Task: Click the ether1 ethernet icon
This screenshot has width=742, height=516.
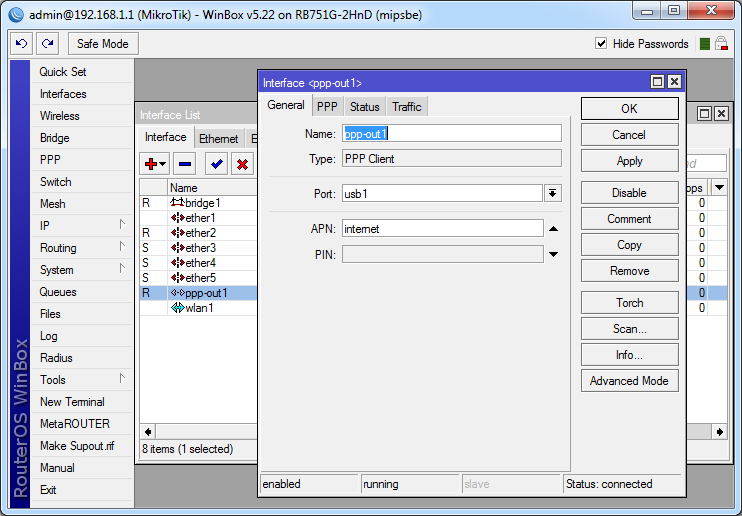Action: click(177, 218)
